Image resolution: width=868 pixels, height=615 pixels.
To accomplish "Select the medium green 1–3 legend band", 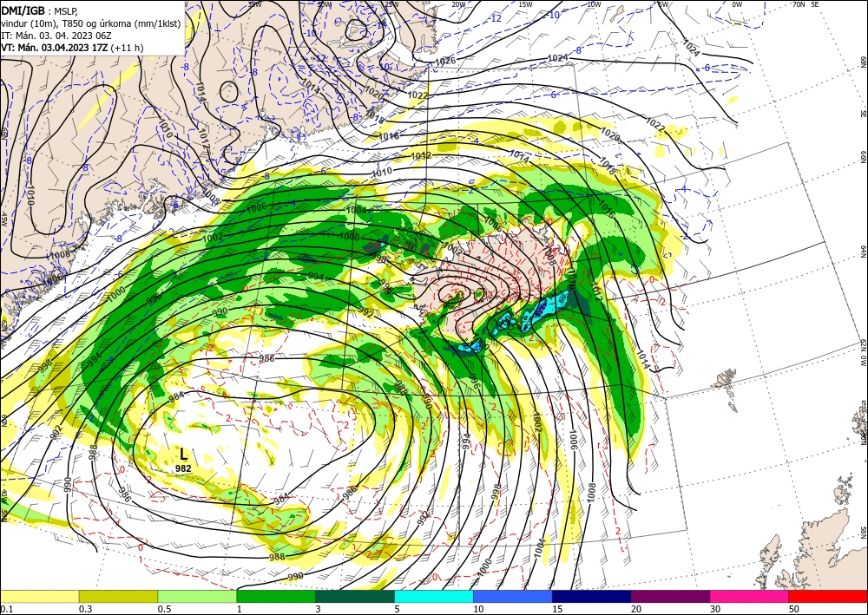I will click(276, 596).
